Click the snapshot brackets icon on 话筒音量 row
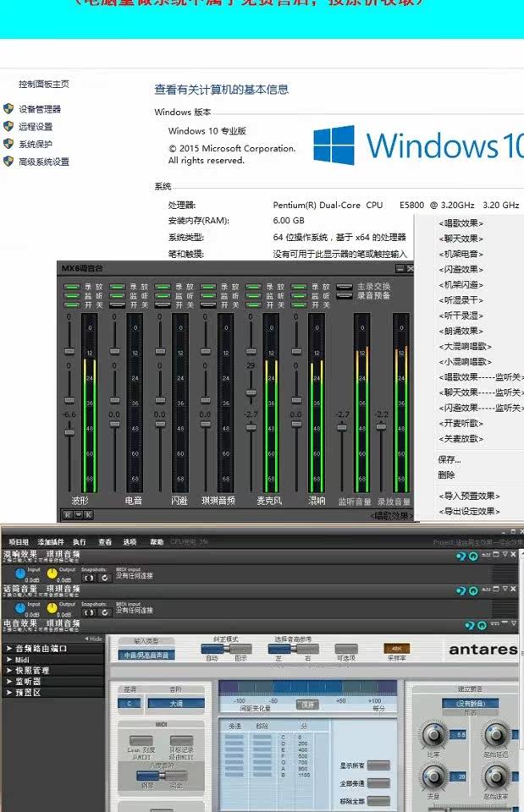The image size is (524, 812). 89,612
